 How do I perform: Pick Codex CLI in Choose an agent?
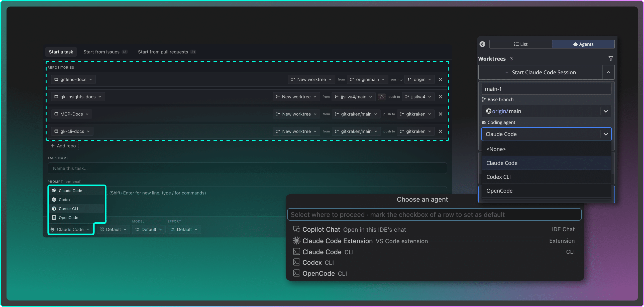point(434,262)
